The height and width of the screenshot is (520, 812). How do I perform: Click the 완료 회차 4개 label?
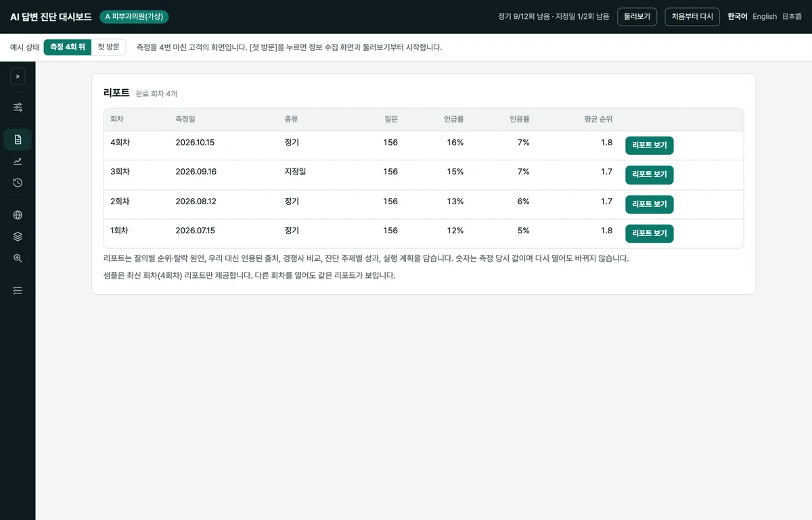(156, 94)
